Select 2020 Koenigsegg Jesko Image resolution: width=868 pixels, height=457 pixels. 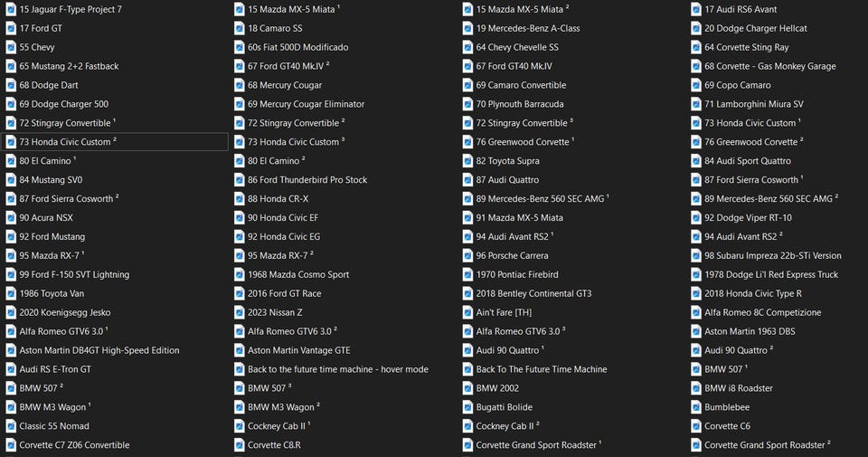tap(65, 312)
